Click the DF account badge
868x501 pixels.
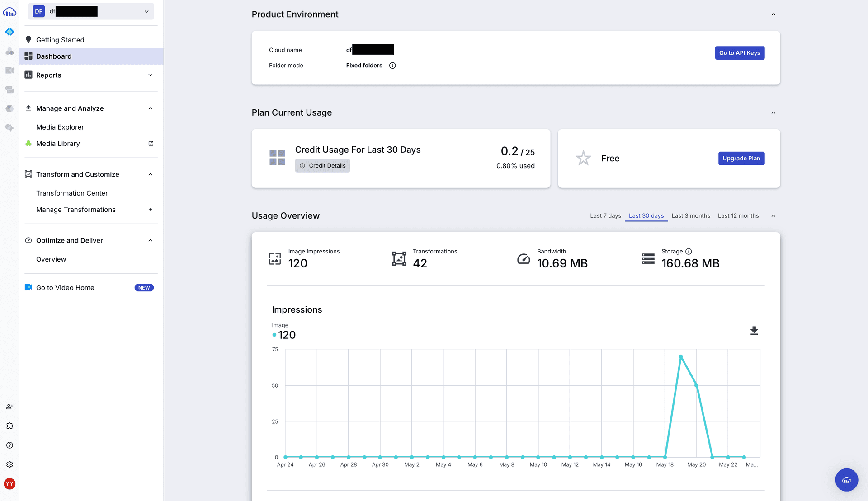point(39,11)
